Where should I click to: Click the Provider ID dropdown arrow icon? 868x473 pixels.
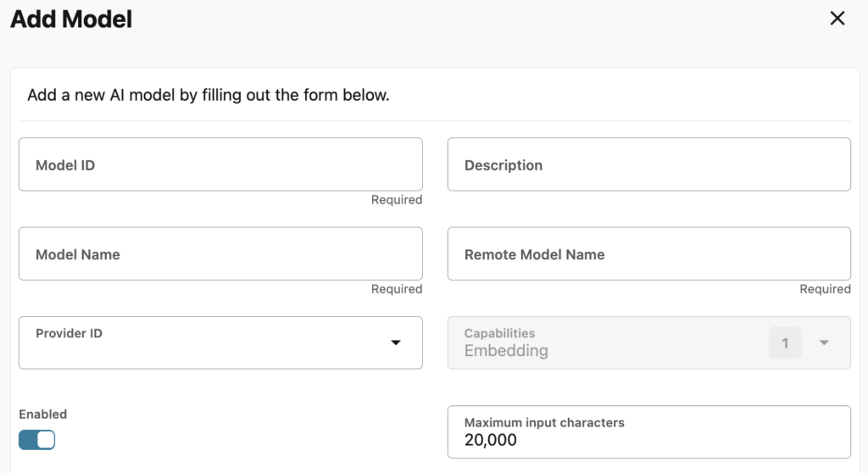coord(395,342)
